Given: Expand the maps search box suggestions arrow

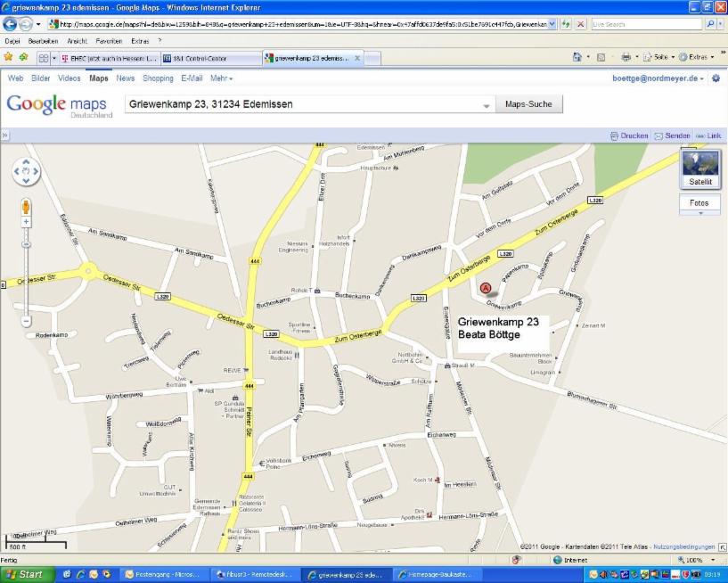Looking at the screenshot, I should pos(487,105).
